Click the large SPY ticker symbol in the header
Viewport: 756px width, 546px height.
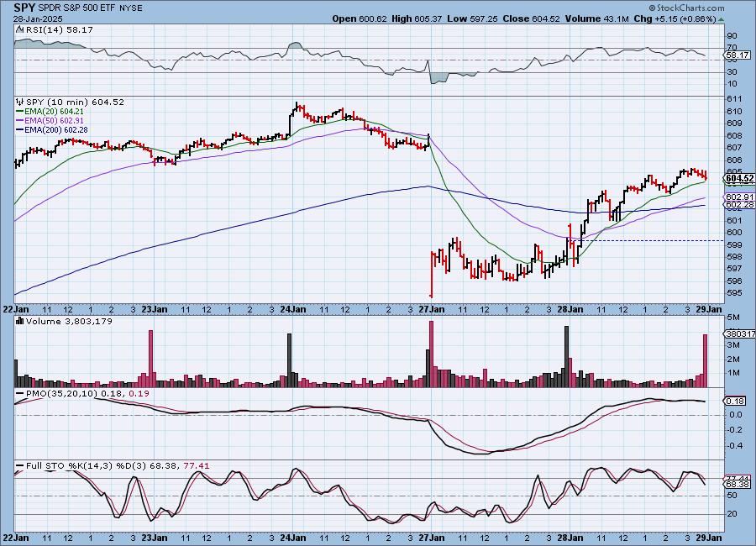click(24, 8)
